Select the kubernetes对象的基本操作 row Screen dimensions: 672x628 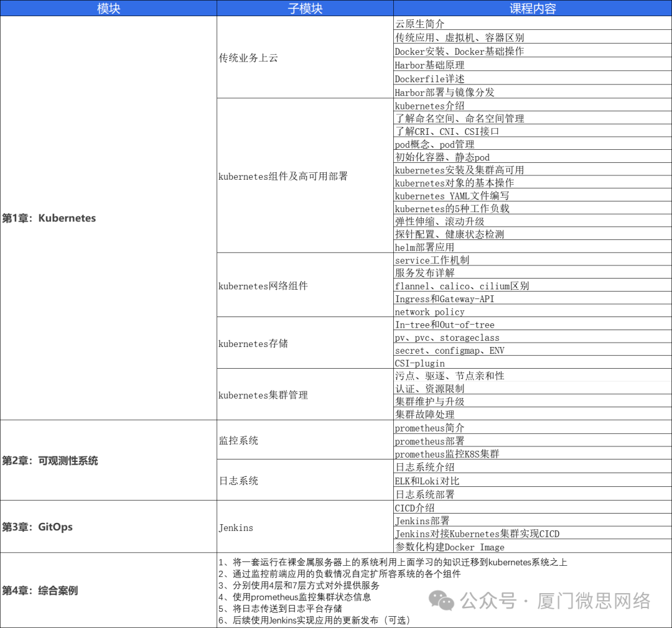[532, 182]
